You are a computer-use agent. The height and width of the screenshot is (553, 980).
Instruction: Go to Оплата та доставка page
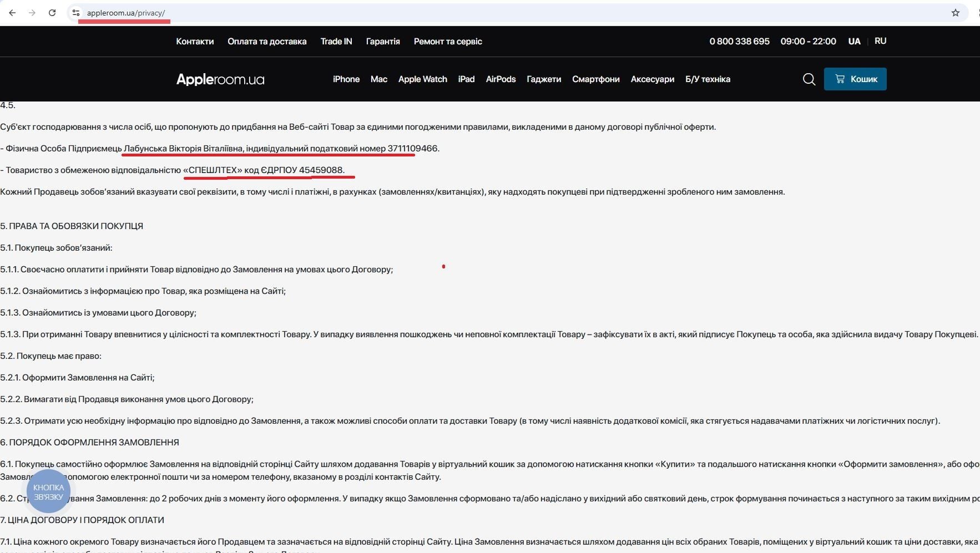267,42
